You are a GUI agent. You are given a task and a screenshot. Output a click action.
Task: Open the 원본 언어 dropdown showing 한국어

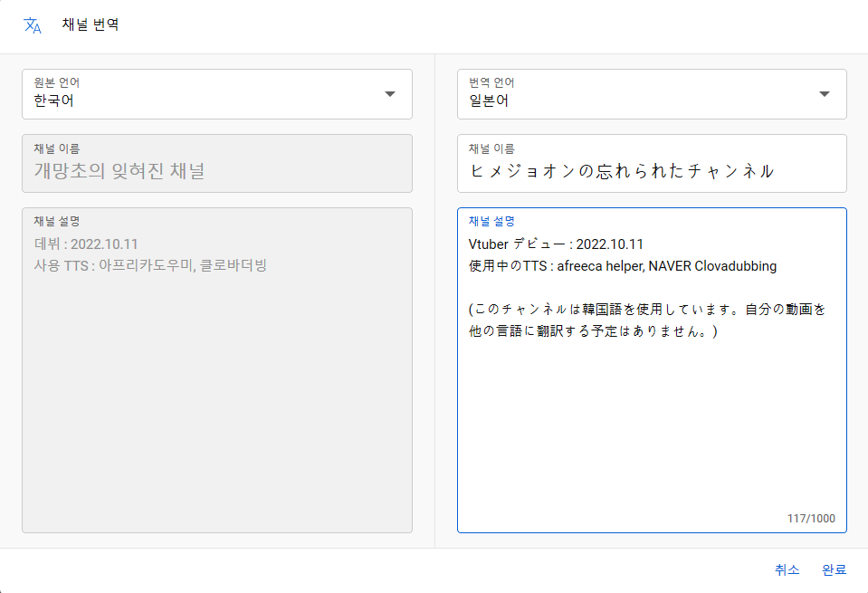tap(217, 94)
